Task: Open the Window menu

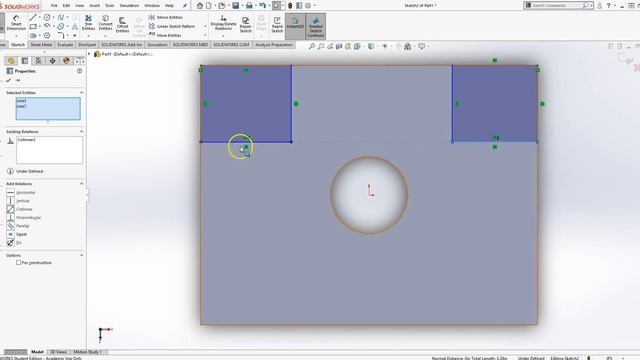Action: (152, 6)
